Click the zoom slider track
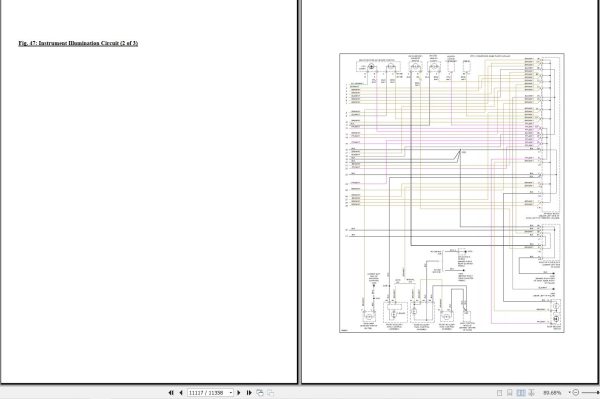The image size is (600, 399). [590, 393]
